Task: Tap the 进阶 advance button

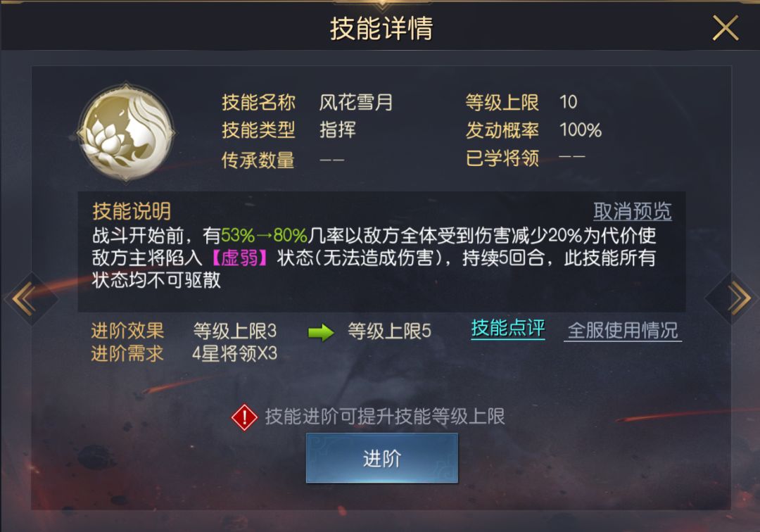Action: coord(382,458)
